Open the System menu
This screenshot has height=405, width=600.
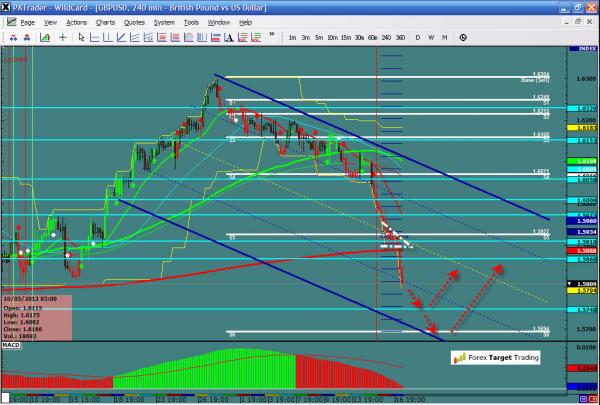pyautogui.click(x=164, y=23)
